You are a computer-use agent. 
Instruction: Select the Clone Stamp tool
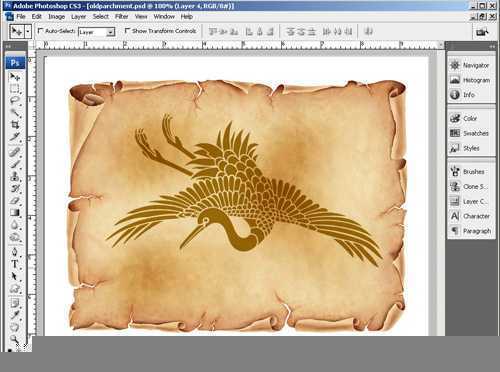coord(15,176)
